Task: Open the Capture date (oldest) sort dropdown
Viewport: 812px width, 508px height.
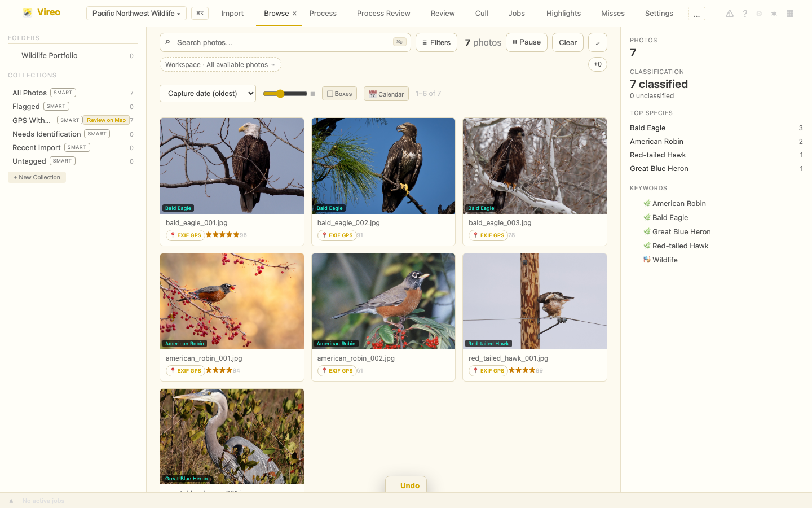Action: (x=208, y=93)
